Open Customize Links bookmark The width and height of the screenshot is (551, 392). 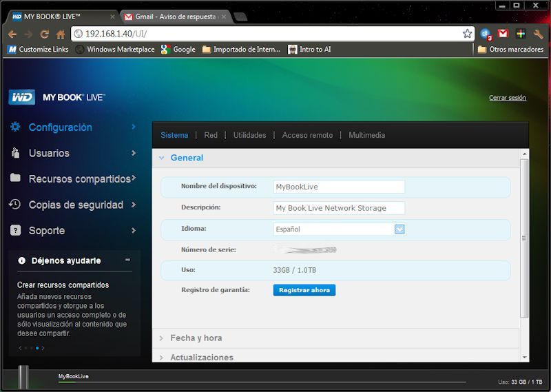coord(38,49)
